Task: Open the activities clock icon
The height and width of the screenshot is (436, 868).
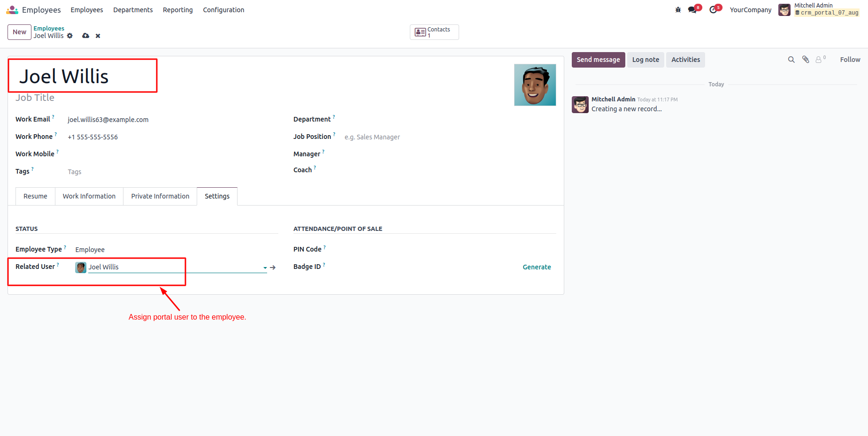Action: pos(713,10)
